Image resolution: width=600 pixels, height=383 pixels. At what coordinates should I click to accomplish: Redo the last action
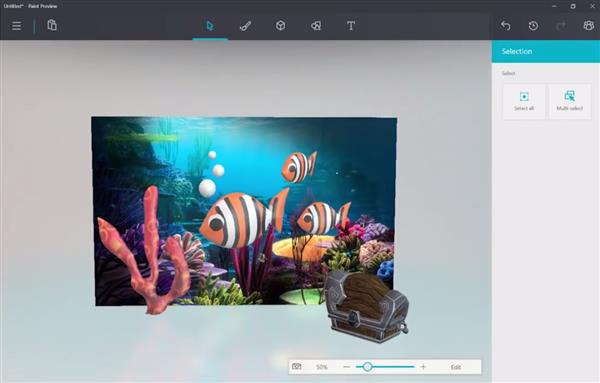coord(561,26)
